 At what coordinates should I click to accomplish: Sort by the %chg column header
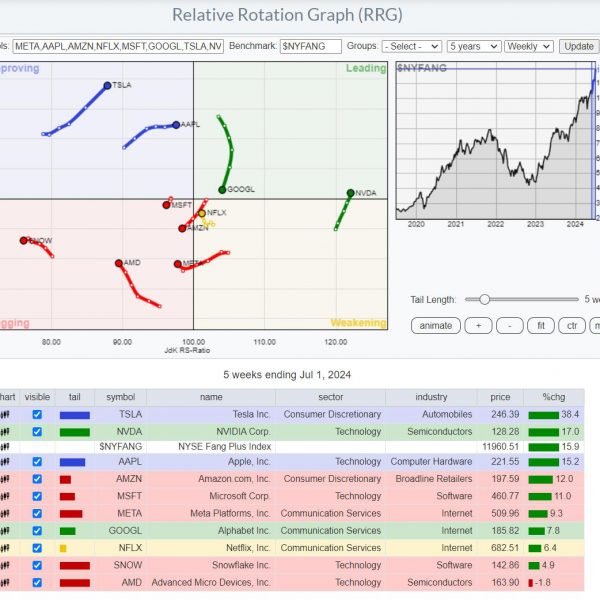pos(554,397)
